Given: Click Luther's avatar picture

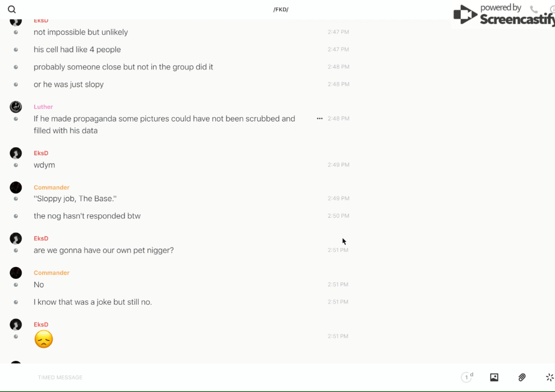Looking at the screenshot, I should click(x=16, y=107).
